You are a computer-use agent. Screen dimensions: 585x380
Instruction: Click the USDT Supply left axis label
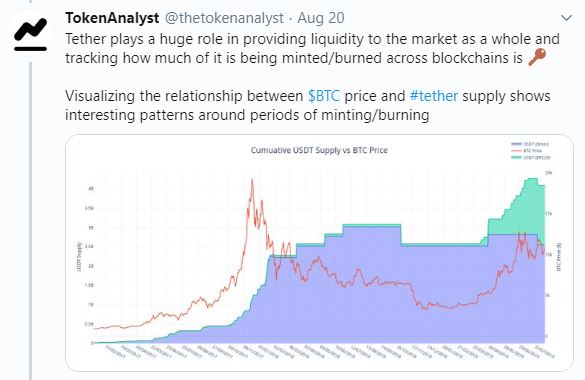(79, 257)
